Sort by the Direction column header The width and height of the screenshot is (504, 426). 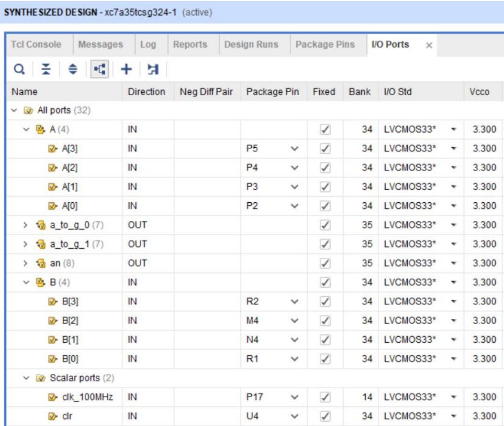(146, 92)
